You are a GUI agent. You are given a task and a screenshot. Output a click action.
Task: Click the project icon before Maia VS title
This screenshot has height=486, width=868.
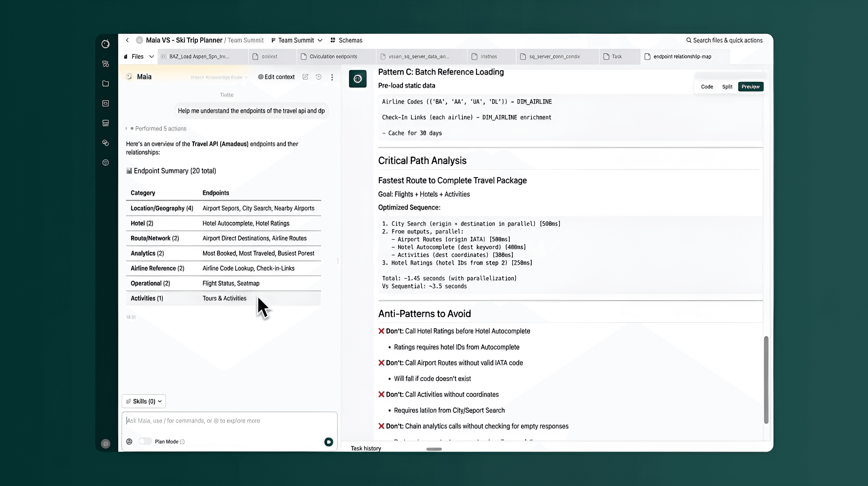(x=139, y=40)
